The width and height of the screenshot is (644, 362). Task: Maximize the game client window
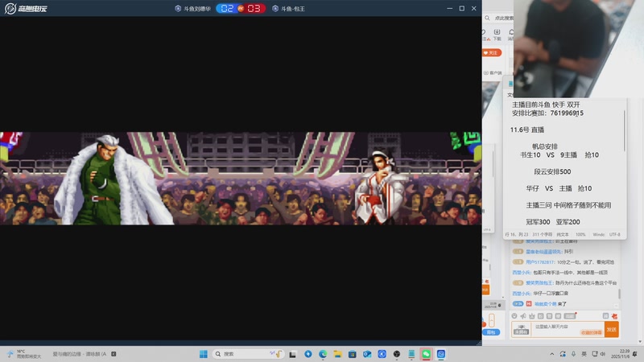[461, 8]
